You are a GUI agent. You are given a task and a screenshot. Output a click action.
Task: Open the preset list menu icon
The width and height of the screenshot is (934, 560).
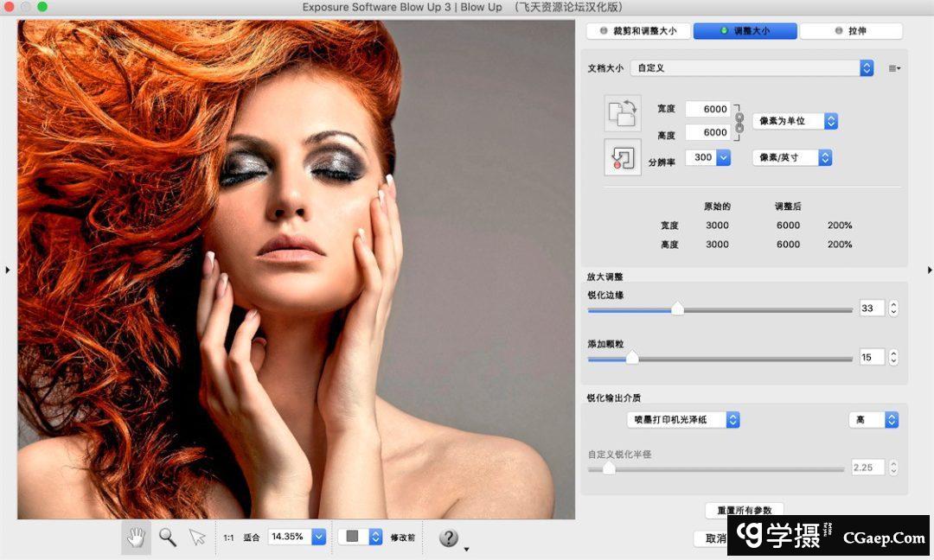pyautogui.click(x=894, y=68)
